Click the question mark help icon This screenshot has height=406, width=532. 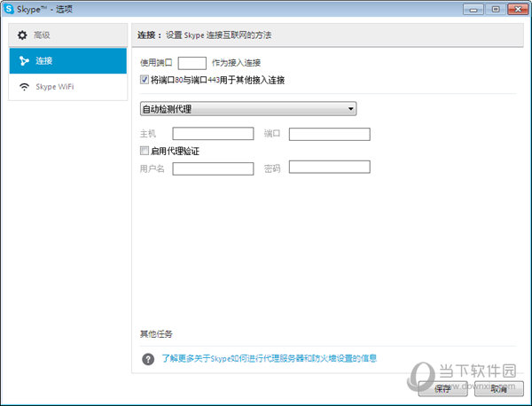[x=148, y=358]
